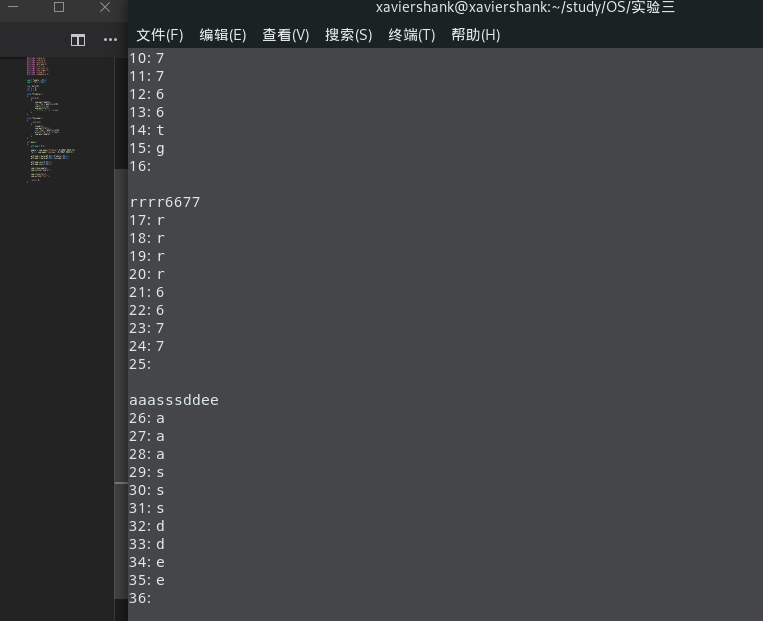Open the 编辑(E) menu
The width and height of the screenshot is (763, 621).
pos(223,35)
